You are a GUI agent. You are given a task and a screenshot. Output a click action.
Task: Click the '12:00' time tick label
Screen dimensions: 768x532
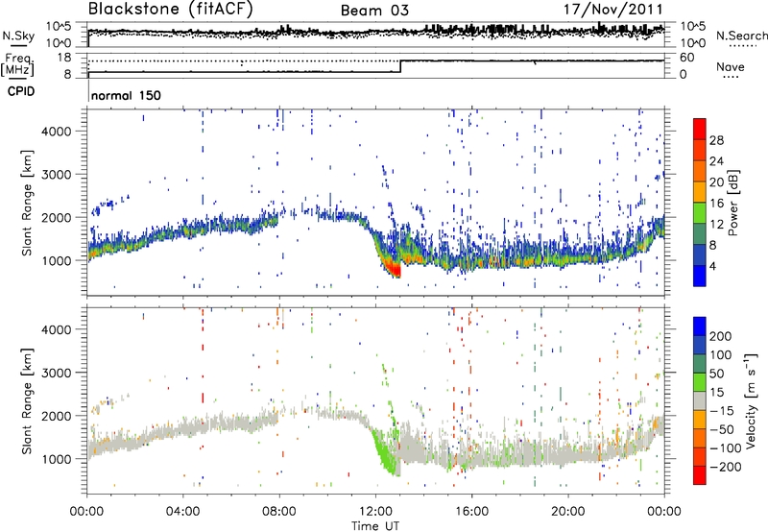[375, 512]
